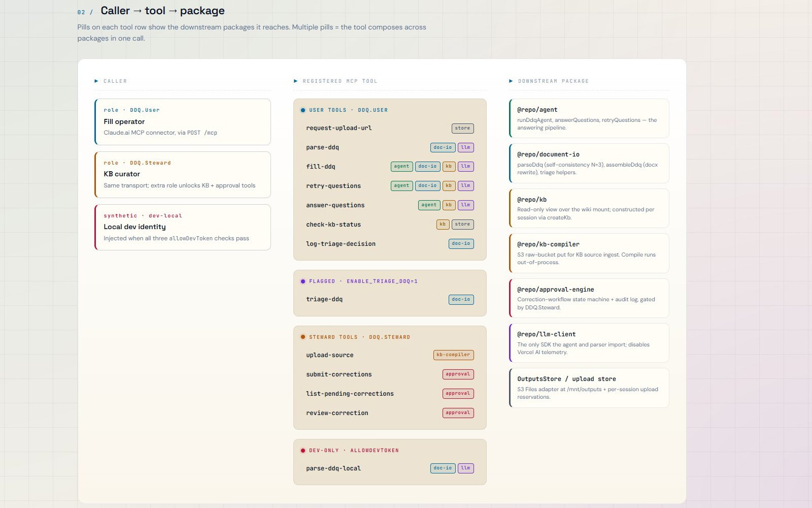Click the upload-source tool name

[330, 355]
